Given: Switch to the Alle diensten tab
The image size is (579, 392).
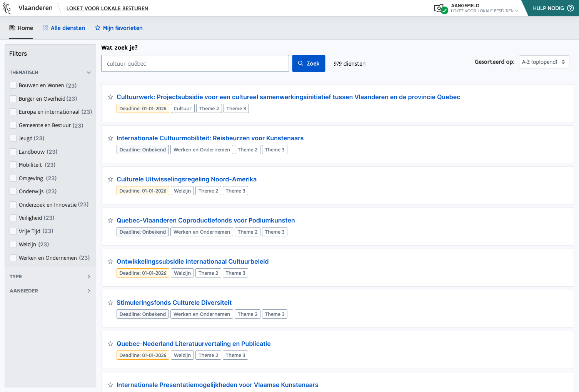Looking at the screenshot, I should coord(64,28).
